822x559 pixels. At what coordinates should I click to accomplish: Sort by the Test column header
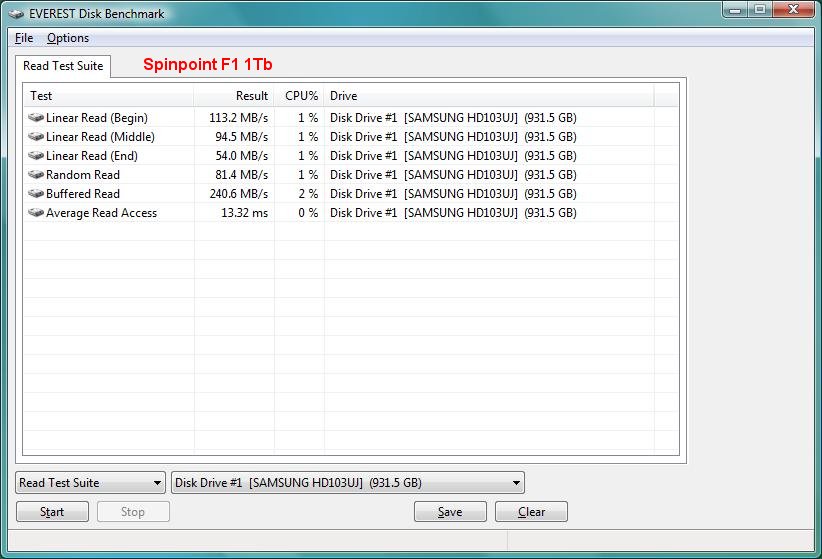pos(108,96)
